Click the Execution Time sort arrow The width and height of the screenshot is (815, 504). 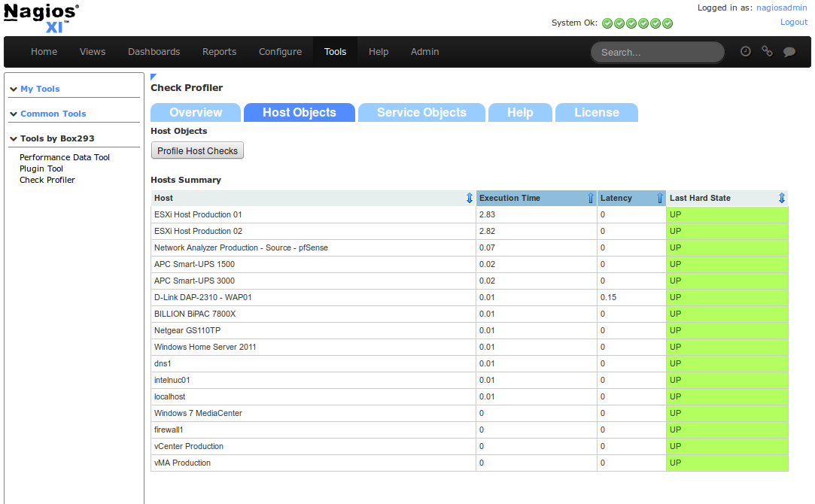[591, 198]
